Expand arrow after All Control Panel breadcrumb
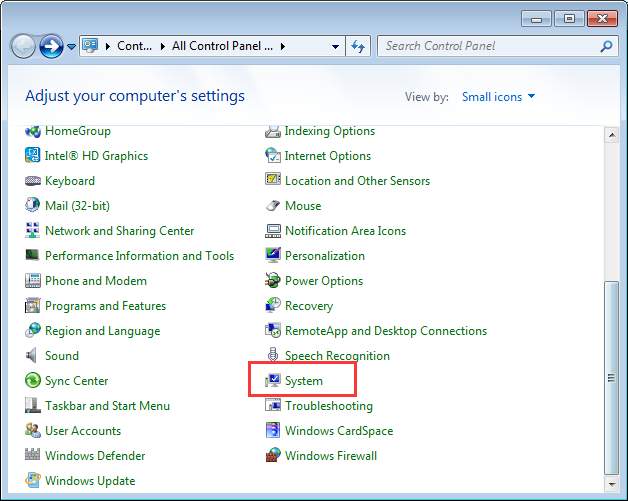This screenshot has height=501, width=628. click(x=283, y=46)
